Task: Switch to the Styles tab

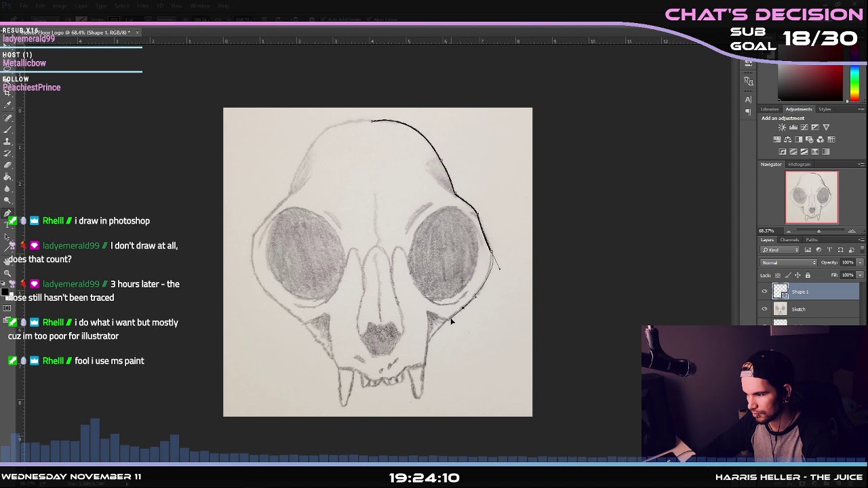Action: click(825, 109)
